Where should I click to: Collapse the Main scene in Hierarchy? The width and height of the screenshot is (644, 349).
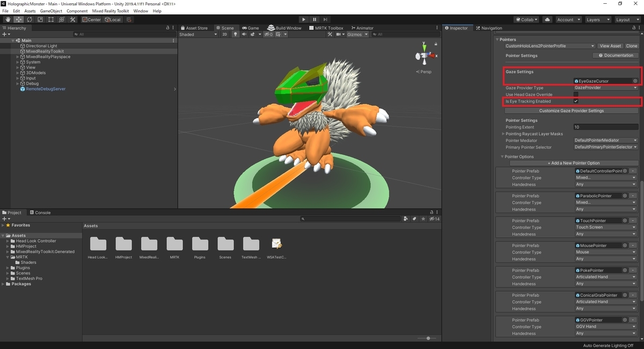pos(12,41)
